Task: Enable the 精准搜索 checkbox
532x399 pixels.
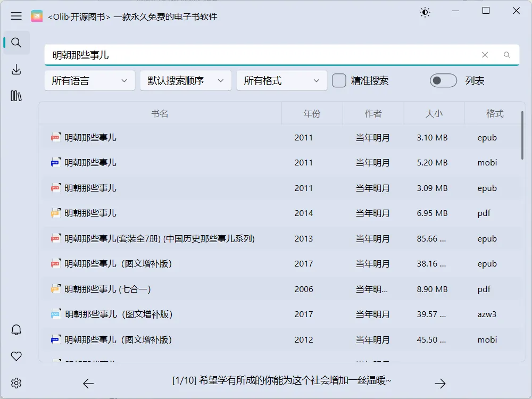Action: [x=339, y=80]
